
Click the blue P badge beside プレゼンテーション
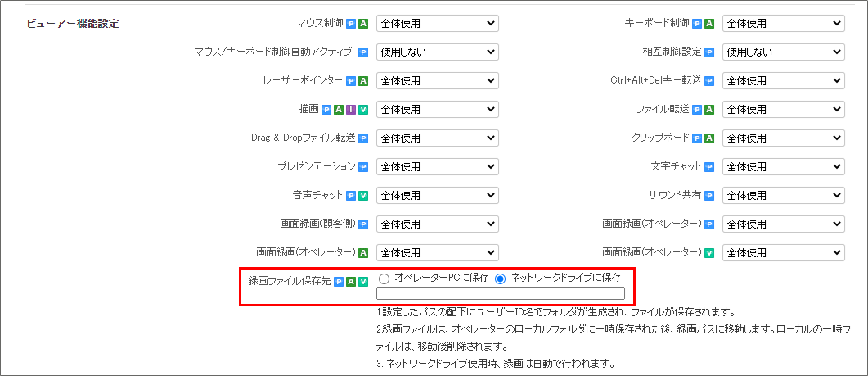(x=363, y=167)
